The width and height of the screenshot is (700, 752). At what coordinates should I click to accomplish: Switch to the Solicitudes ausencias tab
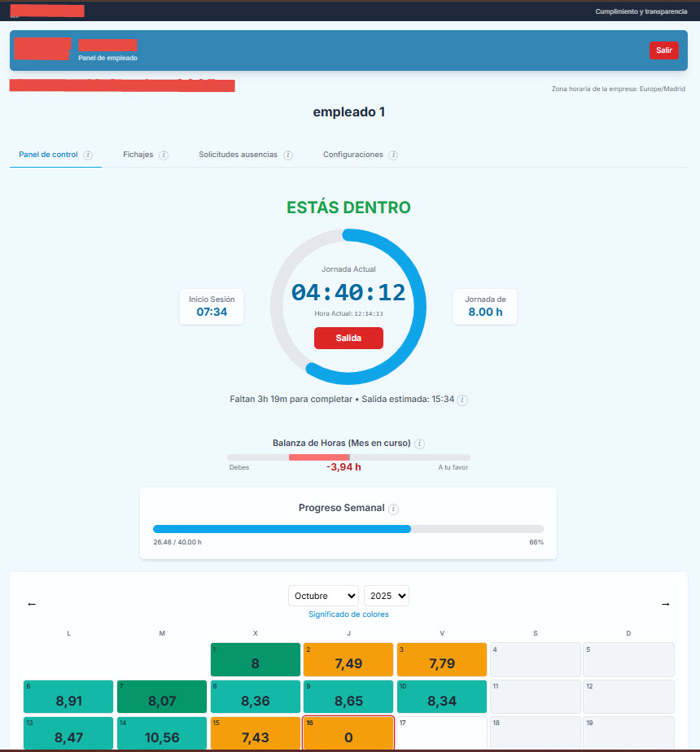pos(238,154)
